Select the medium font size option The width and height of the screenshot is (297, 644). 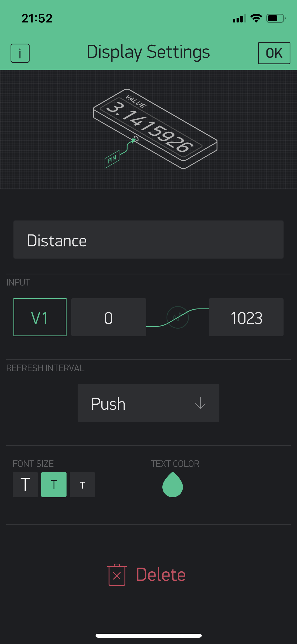coord(54,485)
